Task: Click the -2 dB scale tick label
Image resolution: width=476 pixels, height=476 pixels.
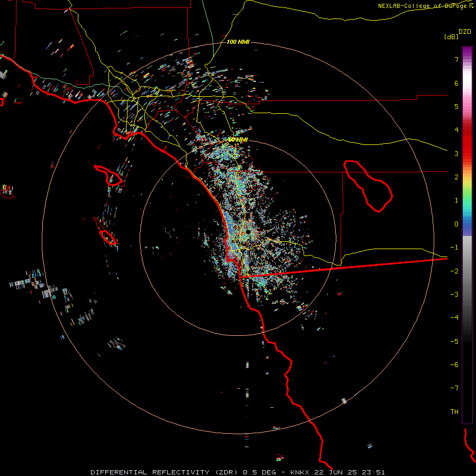Action: 454,271
